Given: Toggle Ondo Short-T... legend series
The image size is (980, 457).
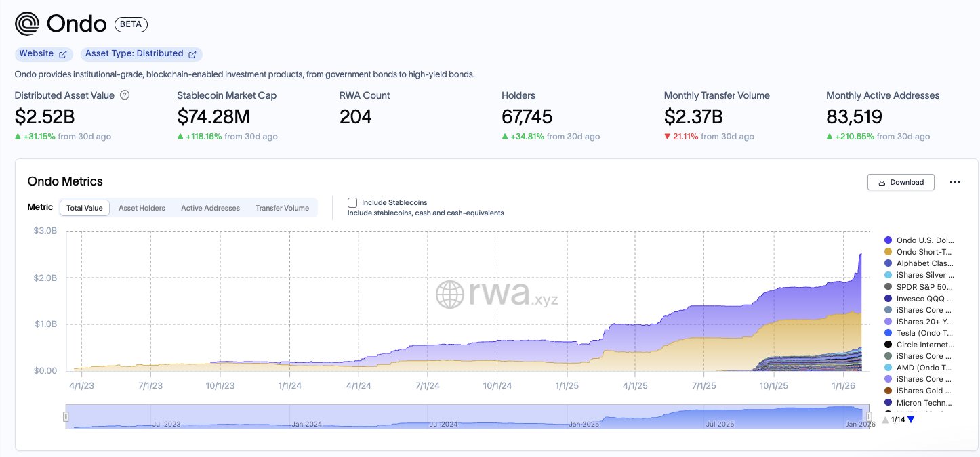Looking at the screenshot, I should click(x=919, y=252).
